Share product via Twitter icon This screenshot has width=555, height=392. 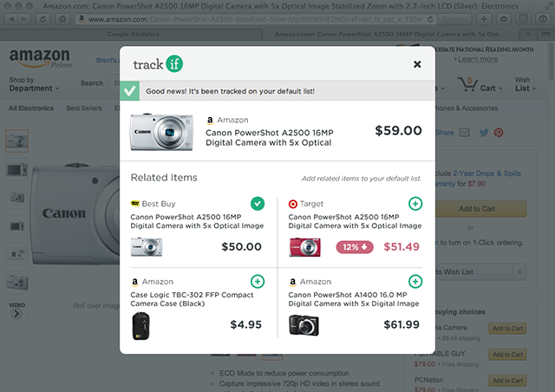coord(484,133)
